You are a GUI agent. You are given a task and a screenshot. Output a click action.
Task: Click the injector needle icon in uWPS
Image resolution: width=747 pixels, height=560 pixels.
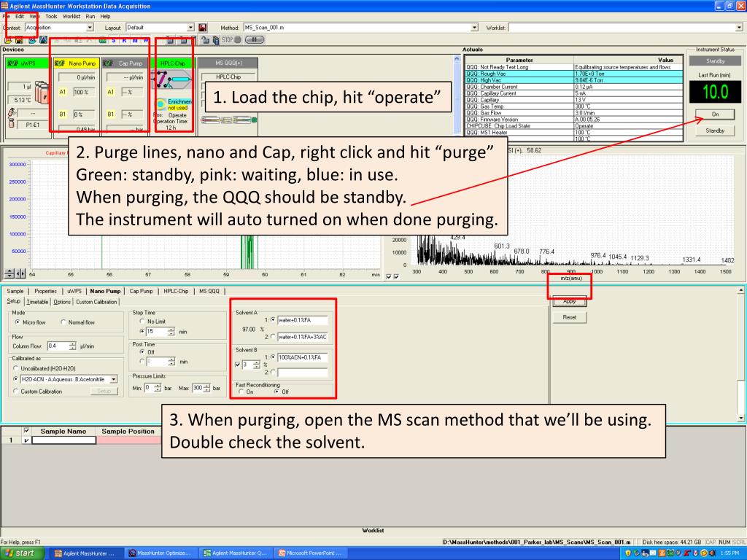[x=12, y=113]
